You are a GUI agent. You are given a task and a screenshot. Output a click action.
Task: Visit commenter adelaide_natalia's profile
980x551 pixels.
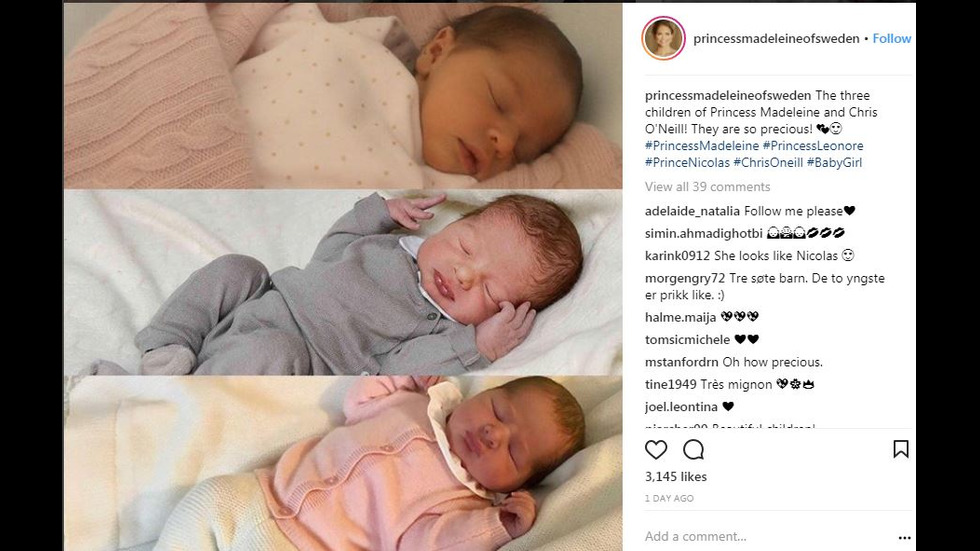click(692, 211)
